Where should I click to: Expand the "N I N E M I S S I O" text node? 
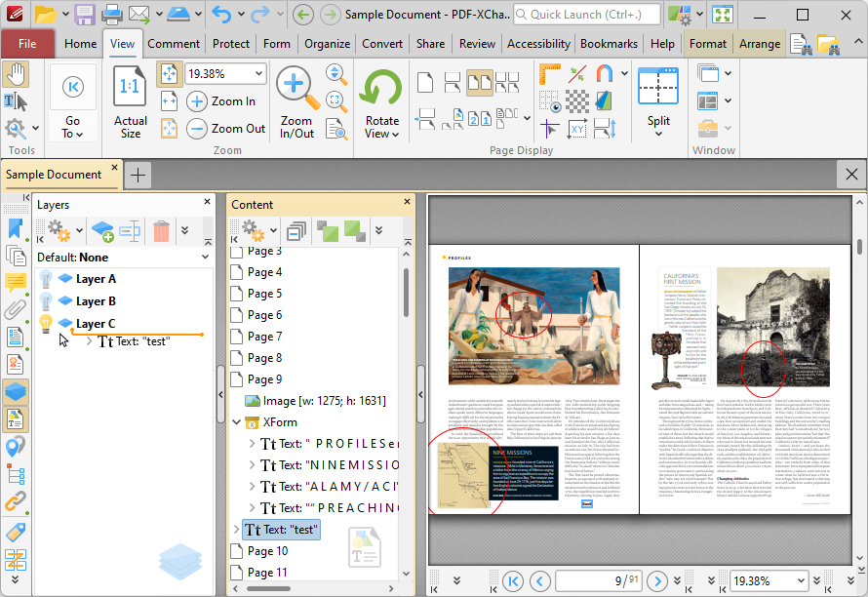(252, 465)
